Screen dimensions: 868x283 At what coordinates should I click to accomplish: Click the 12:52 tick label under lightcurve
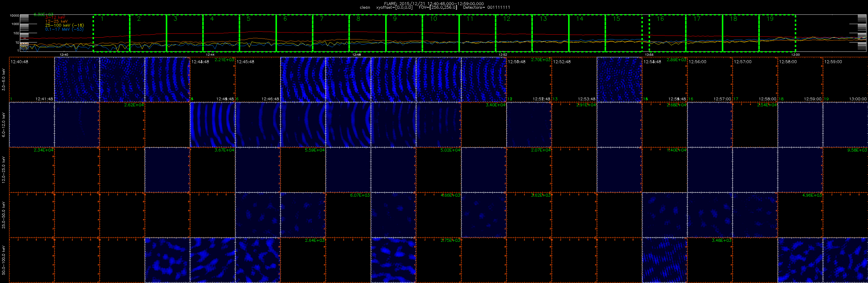click(x=503, y=54)
